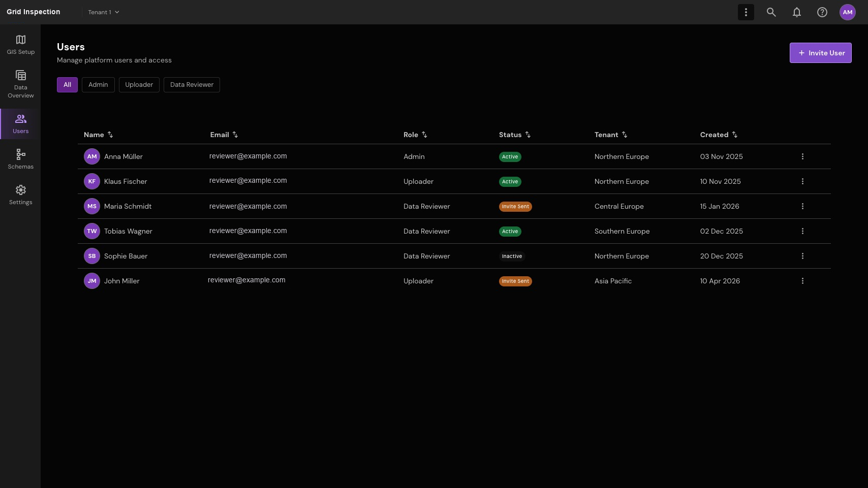Click John Miller name

[122, 281]
